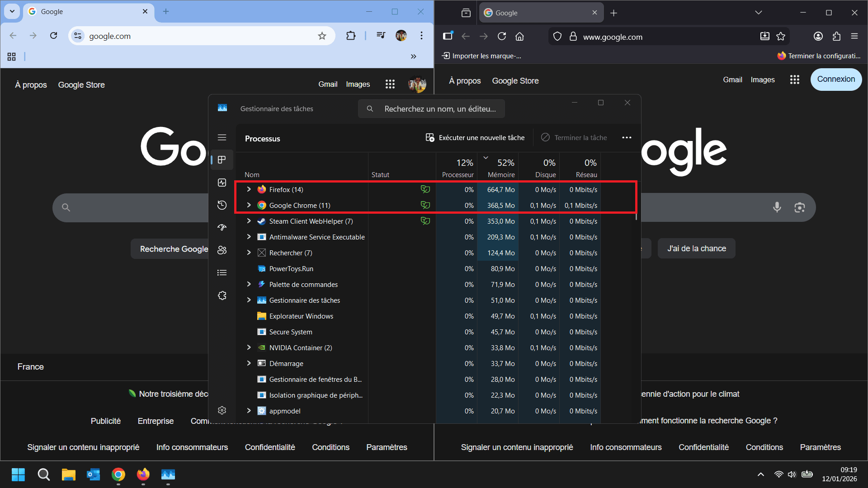
Task: Launch Firefox from the taskbar
Action: (143, 475)
